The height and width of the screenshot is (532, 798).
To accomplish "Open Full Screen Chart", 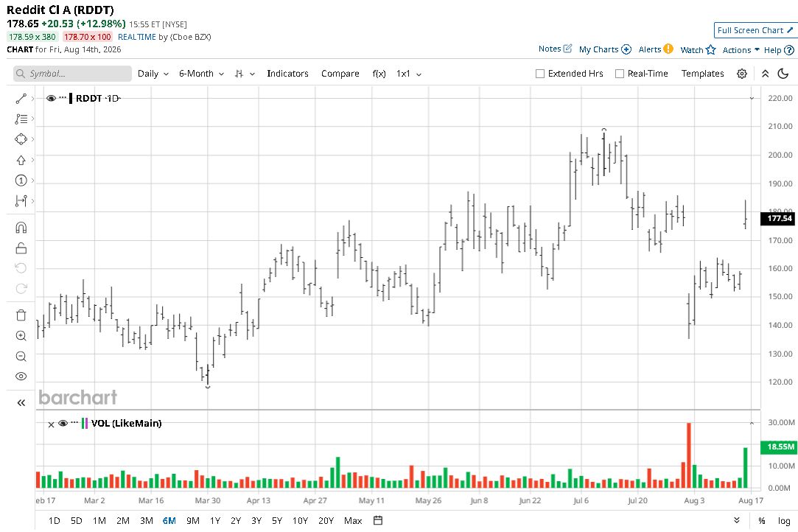I will [x=755, y=30].
